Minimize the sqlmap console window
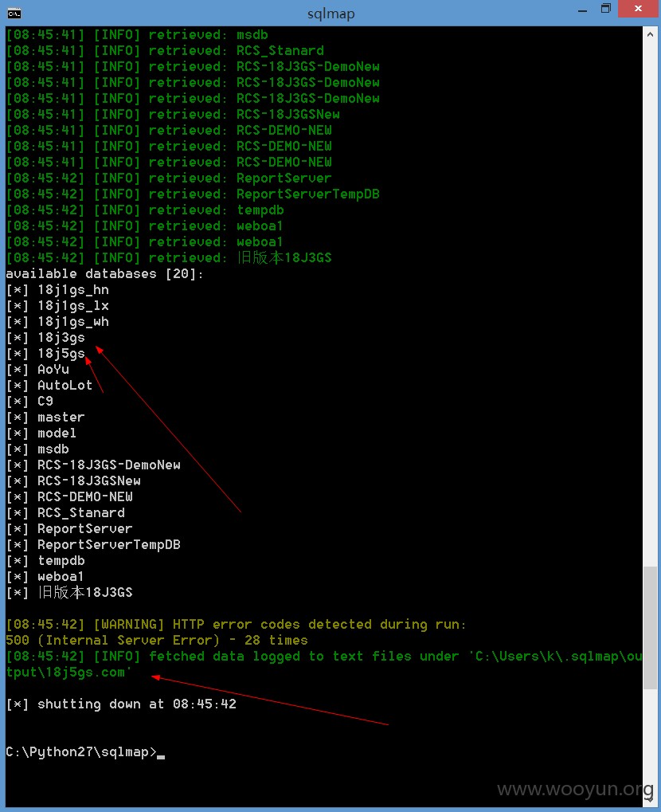This screenshot has width=661, height=812. click(x=583, y=10)
